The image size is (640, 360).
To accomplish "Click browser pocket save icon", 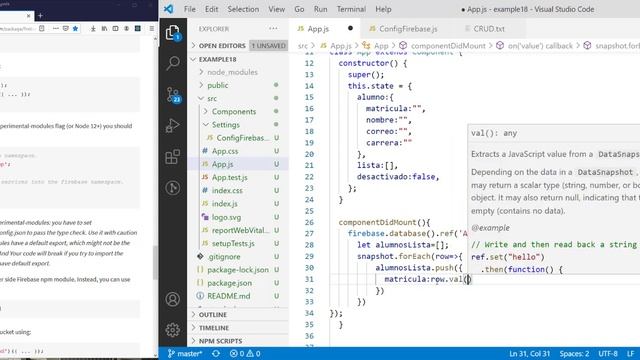I will point(66,29).
